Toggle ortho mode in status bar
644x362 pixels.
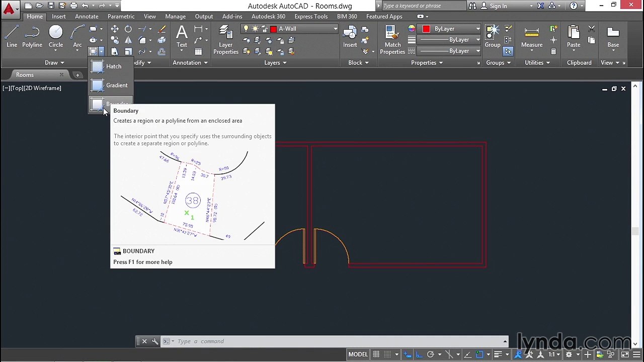coord(420,354)
